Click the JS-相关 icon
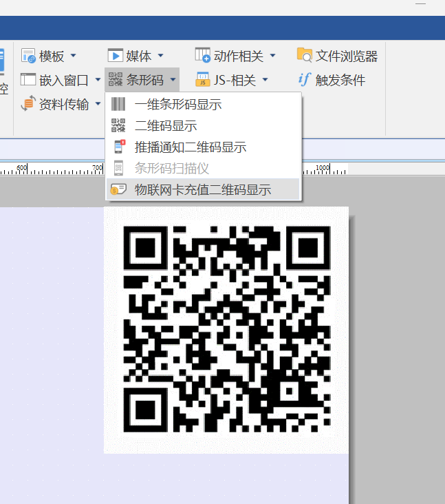 click(202, 80)
